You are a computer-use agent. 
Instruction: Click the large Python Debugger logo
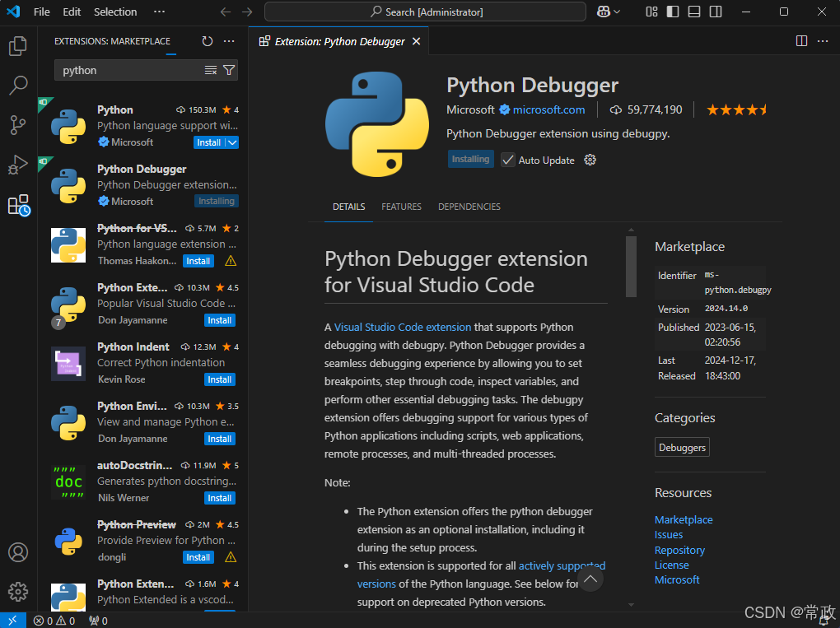pyautogui.click(x=377, y=124)
